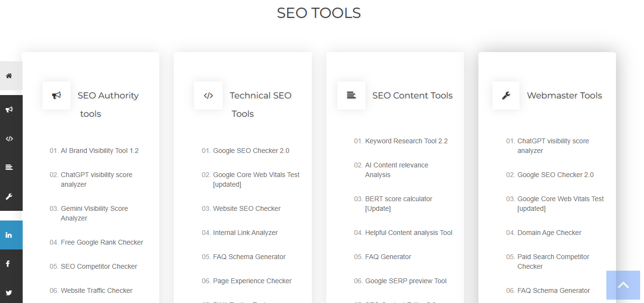Click the Twitter sidebar icon

click(x=9, y=292)
